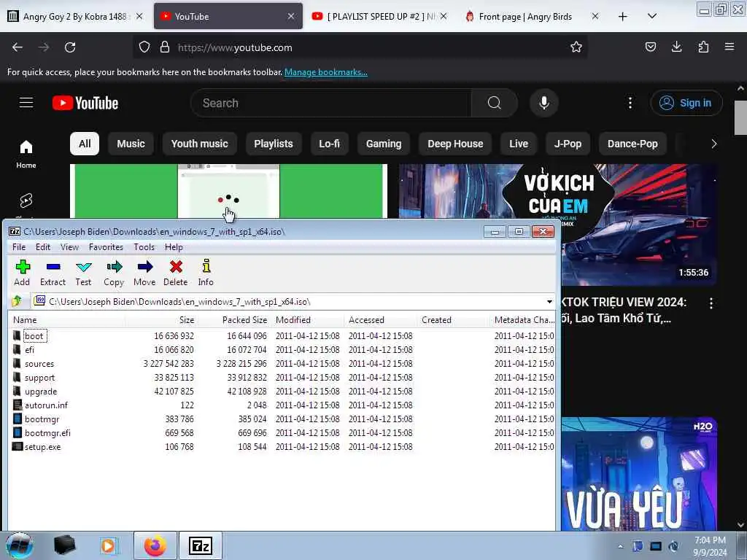
Task: Click the Save to Pocket icon
Action: tap(650, 47)
